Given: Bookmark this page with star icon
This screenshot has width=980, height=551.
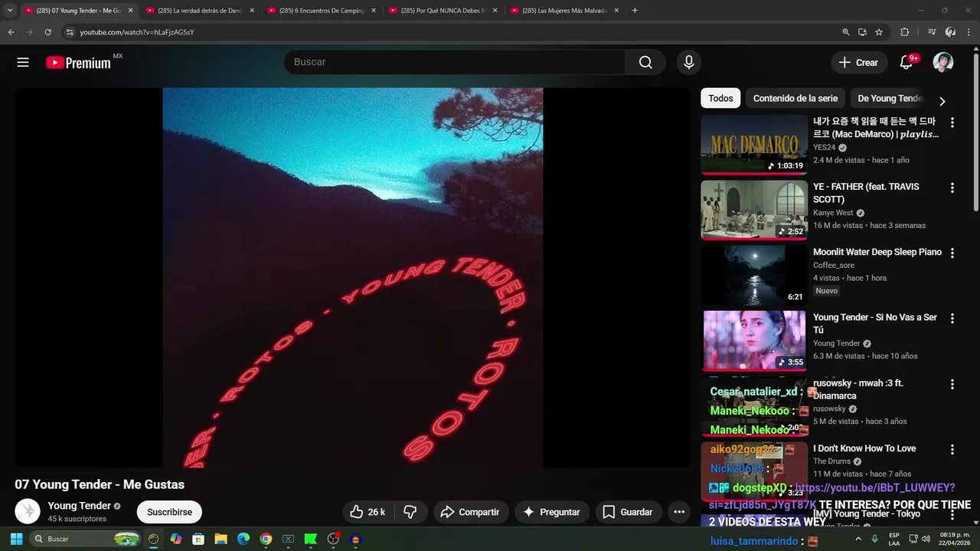Looking at the screenshot, I should pos(879,32).
